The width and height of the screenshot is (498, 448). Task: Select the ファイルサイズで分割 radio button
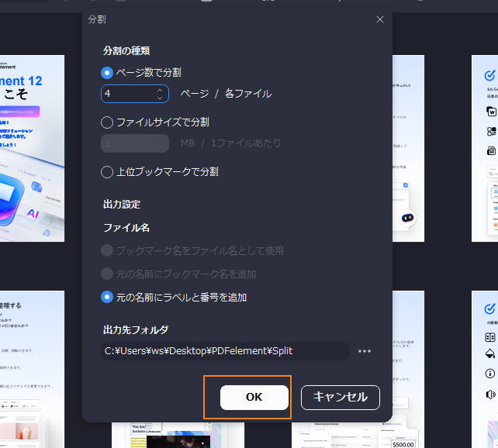pos(107,122)
